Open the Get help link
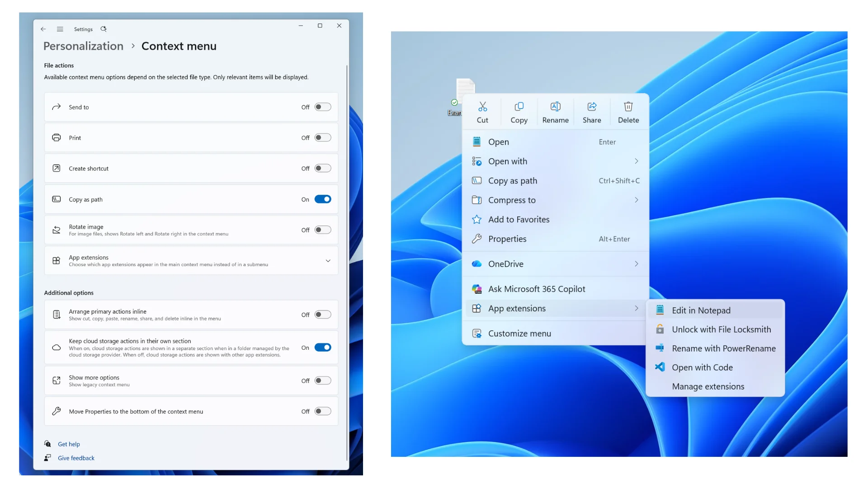Viewport: 868px width, 488px height. [x=69, y=444]
